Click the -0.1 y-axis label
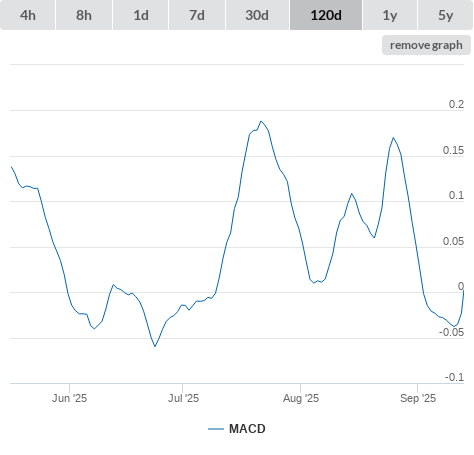 pyautogui.click(x=454, y=377)
